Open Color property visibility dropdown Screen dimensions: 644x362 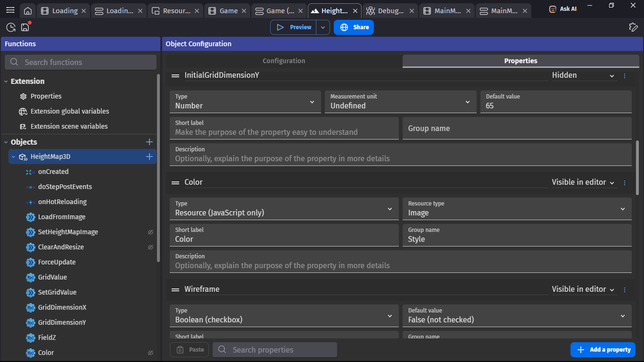(x=583, y=182)
